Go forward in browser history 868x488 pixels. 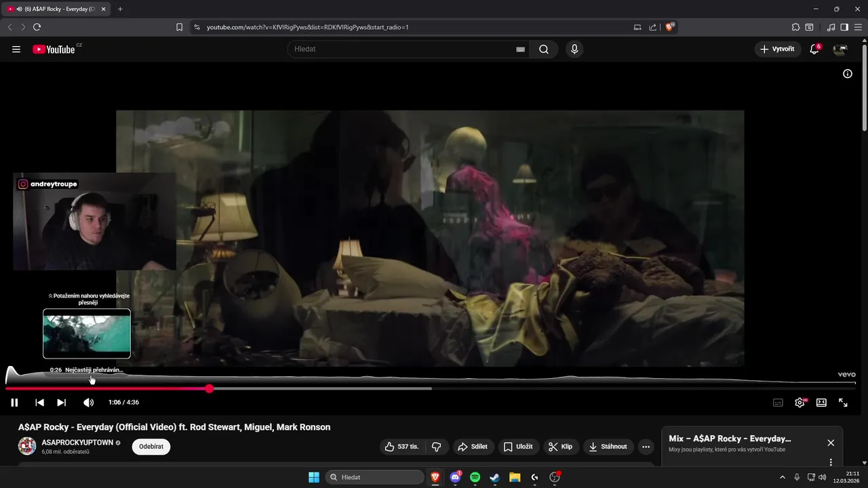click(23, 27)
